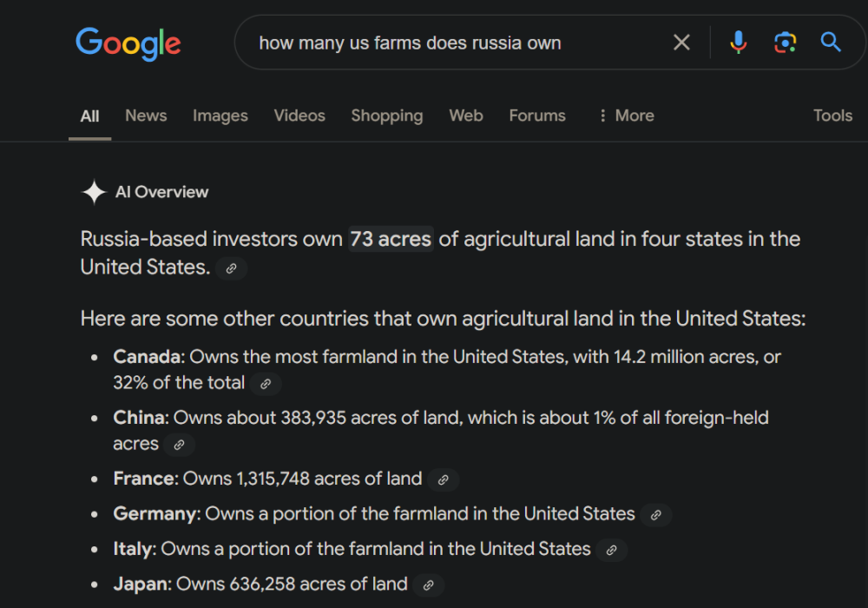Switch to the Images tab
The image size is (868, 608).
tap(220, 116)
